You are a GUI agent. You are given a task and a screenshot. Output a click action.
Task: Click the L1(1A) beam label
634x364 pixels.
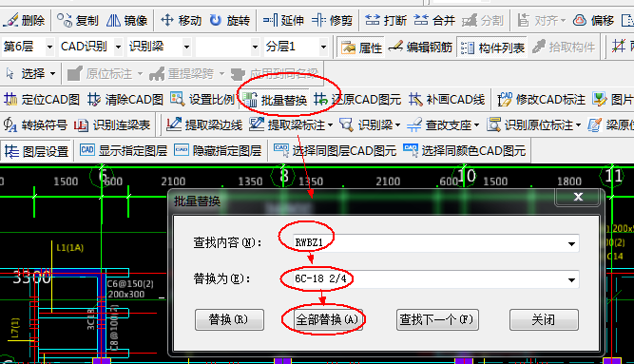pyautogui.click(x=70, y=248)
